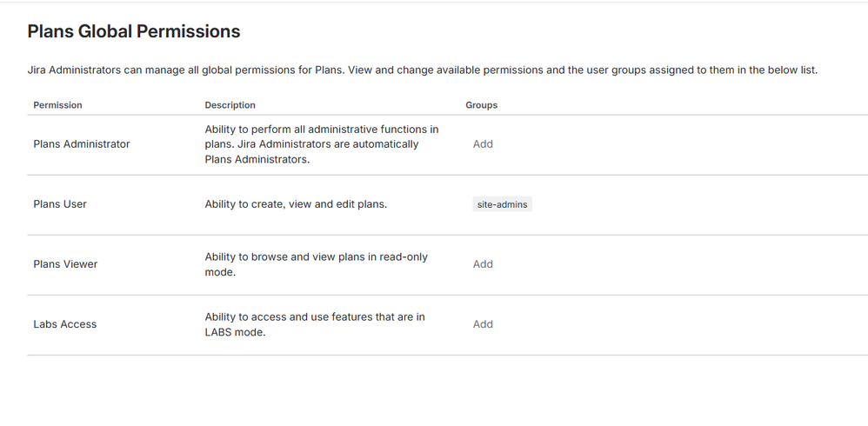Click the Plans Viewer description text
The height and width of the screenshot is (426, 868).
pyautogui.click(x=316, y=264)
